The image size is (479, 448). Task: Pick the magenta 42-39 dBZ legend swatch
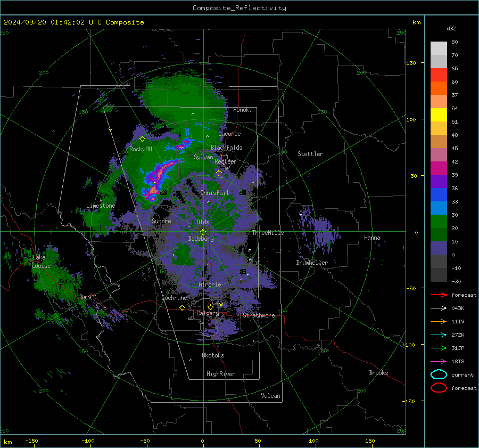tap(439, 168)
